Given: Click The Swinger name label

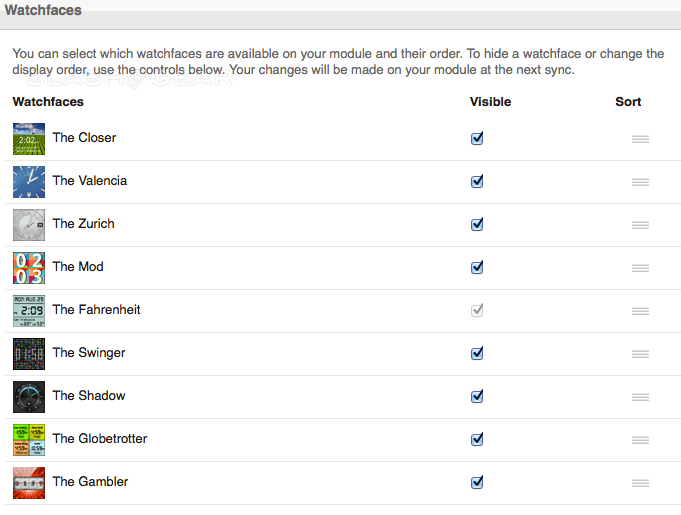Looking at the screenshot, I should coord(89,353).
